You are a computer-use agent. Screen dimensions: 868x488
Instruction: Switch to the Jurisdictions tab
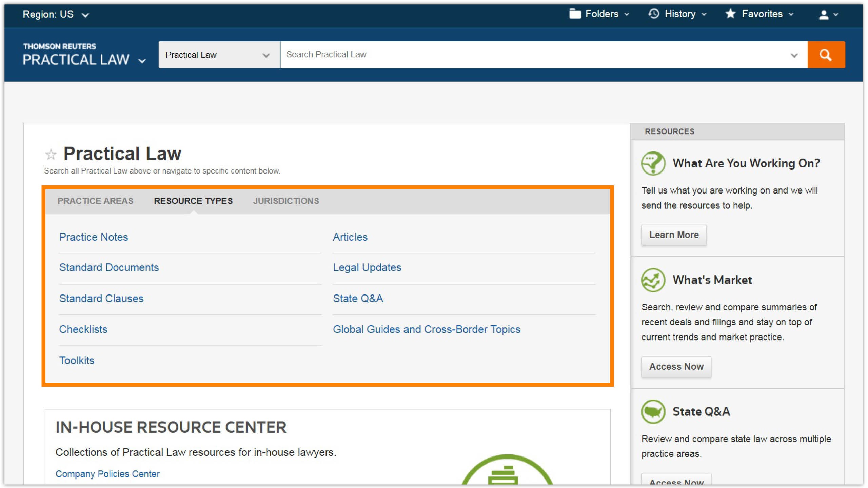click(x=286, y=201)
